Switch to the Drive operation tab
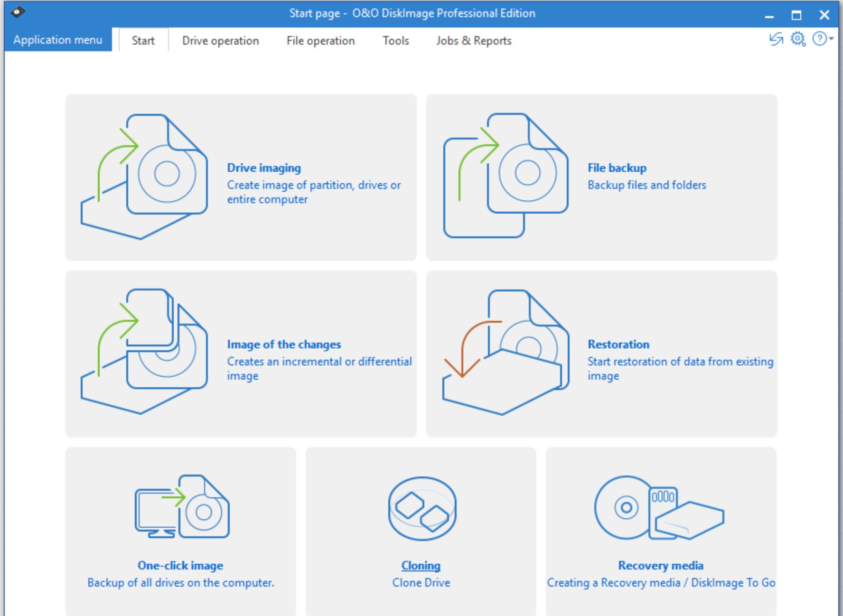The image size is (843, 616). pyautogui.click(x=221, y=41)
